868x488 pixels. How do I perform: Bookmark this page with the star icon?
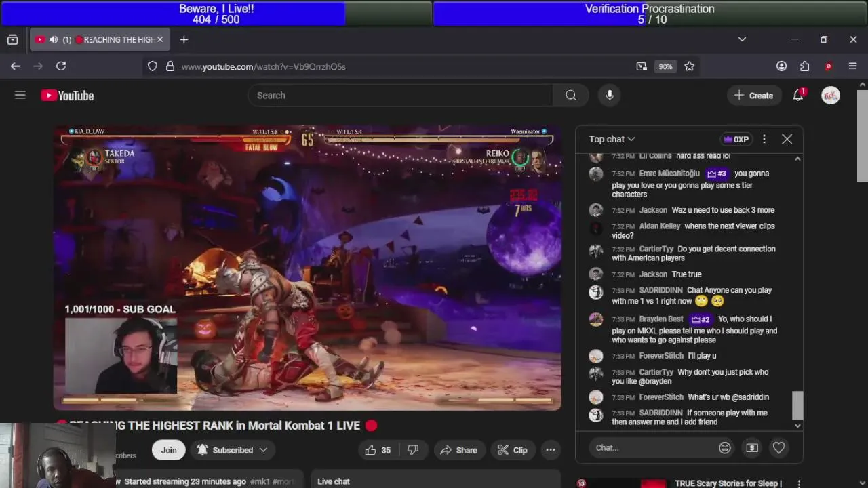[690, 66]
